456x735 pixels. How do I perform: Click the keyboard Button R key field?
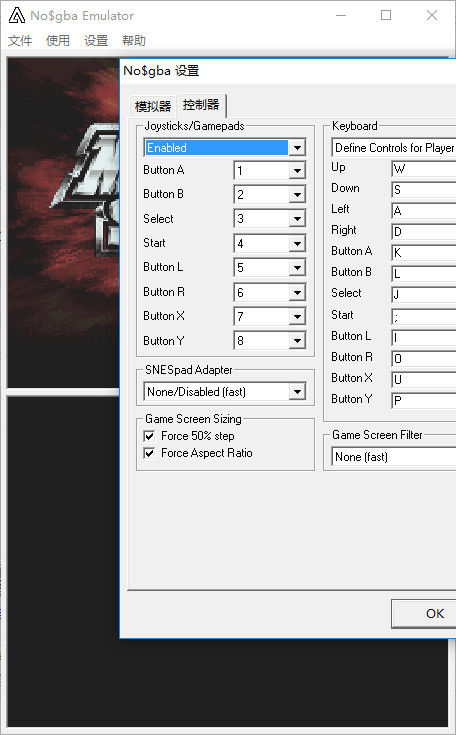[424, 359]
